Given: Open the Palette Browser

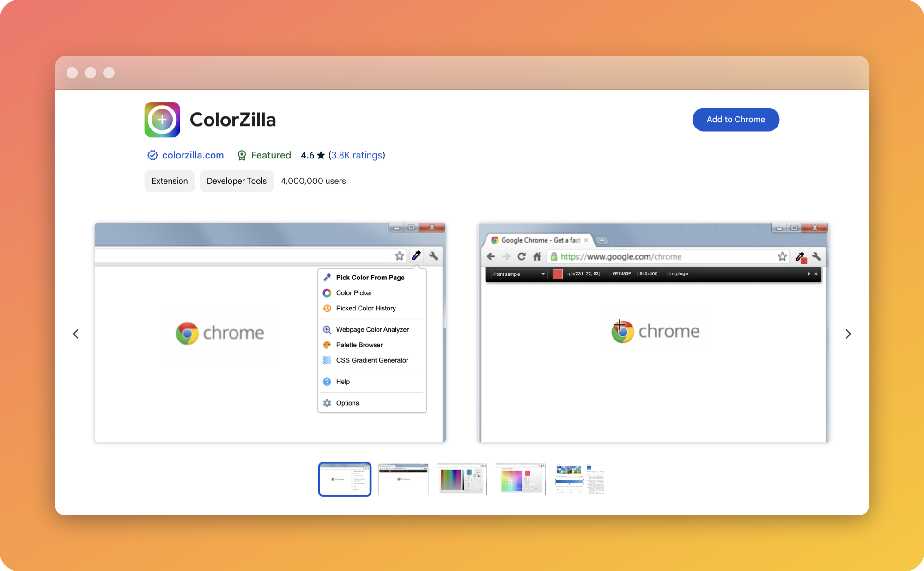Looking at the screenshot, I should coord(359,345).
